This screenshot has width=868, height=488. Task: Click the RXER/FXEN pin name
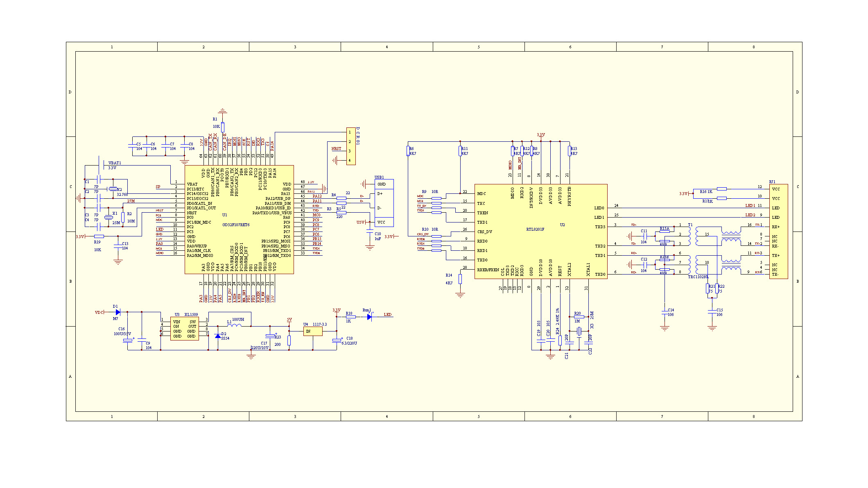tap(488, 270)
